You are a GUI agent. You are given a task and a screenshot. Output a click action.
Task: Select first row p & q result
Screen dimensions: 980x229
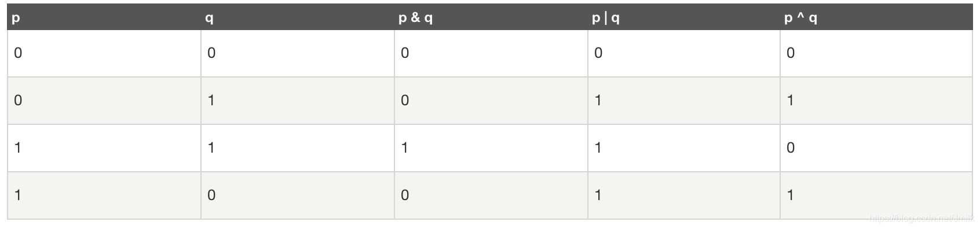[x=405, y=53]
